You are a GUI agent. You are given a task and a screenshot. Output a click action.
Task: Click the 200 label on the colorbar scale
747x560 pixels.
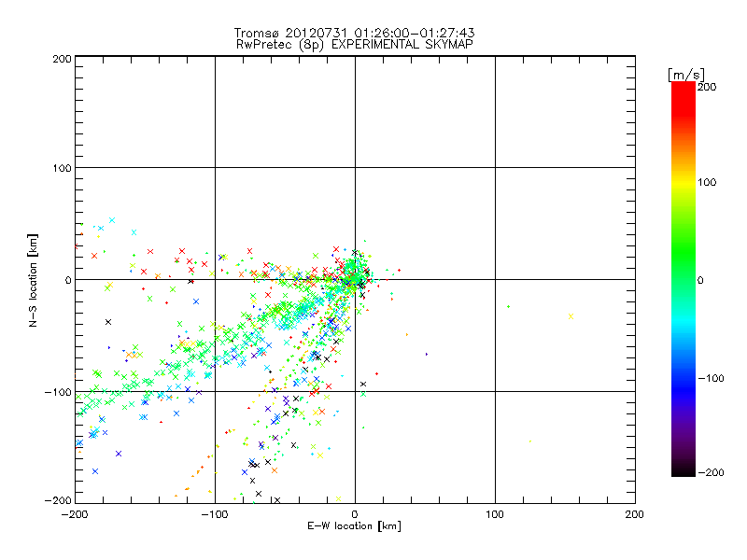point(707,87)
